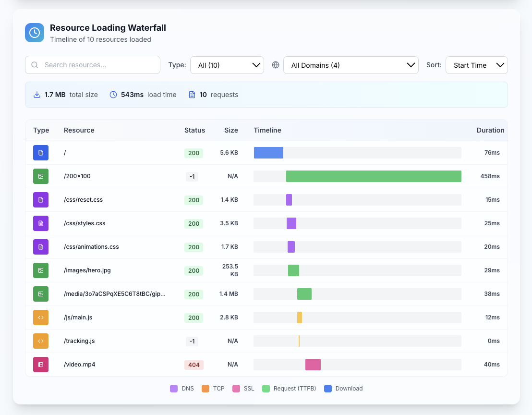The height and width of the screenshot is (415, 532).
Task: Click the video icon for /video.mp4
Action: coord(41,365)
